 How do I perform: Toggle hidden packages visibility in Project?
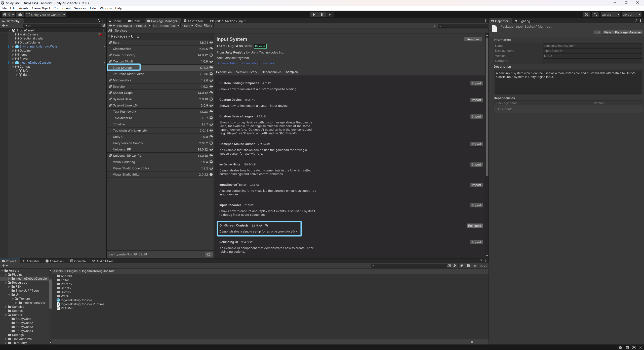click(x=483, y=266)
